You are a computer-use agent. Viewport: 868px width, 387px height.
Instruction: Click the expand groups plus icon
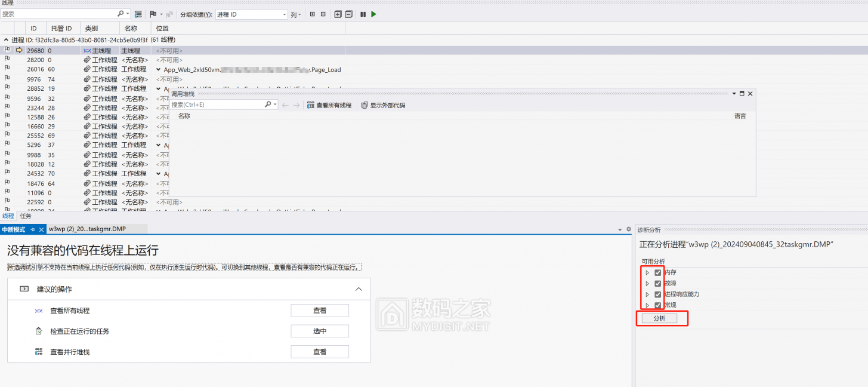(338, 14)
